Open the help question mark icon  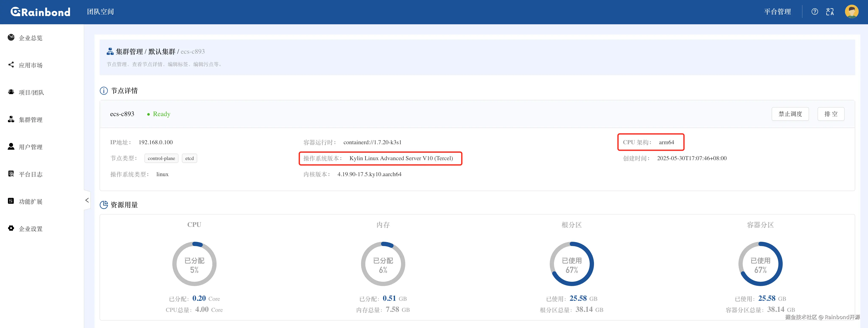point(814,12)
